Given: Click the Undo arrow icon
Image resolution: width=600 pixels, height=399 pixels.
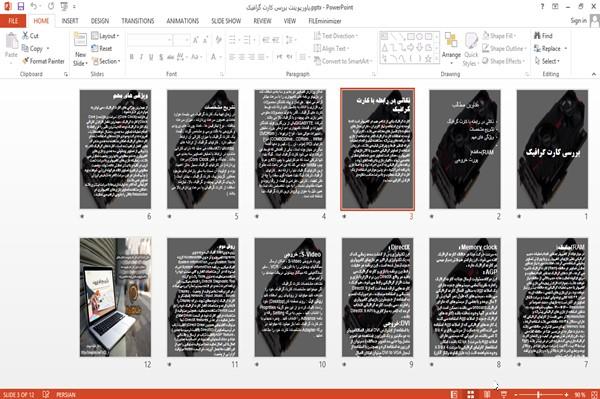Looking at the screenshot, I should click(x=34, y=6).
